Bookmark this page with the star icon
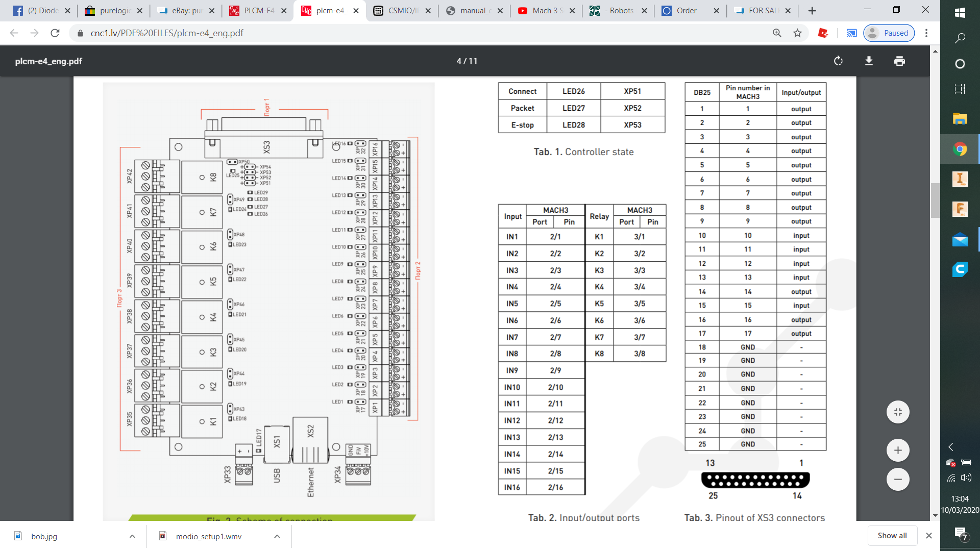The width and height of the screenshot is (980, 551). pos(797,33)
